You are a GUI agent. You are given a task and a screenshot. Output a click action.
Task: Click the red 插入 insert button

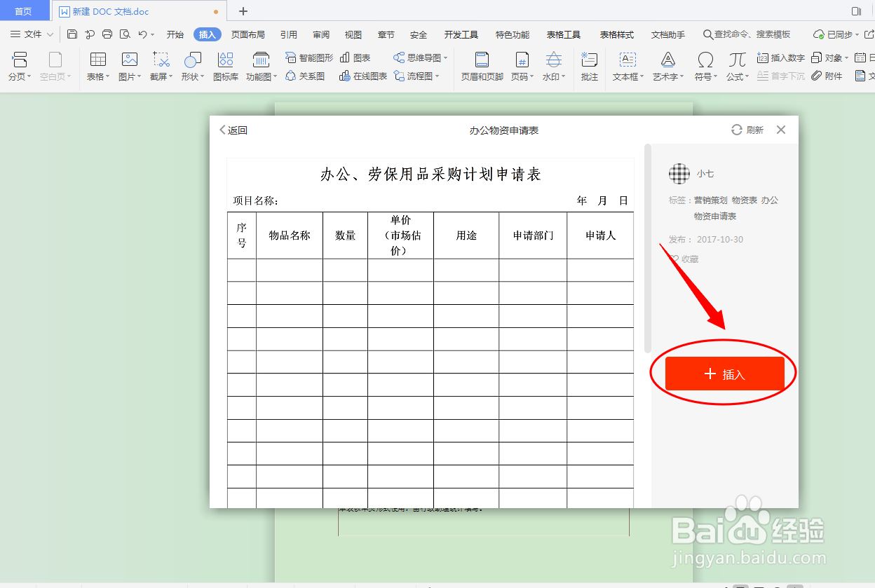pos(724,374)
